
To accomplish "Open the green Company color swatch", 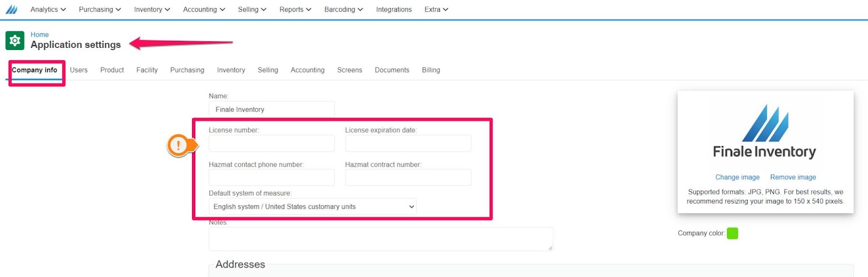I will (732, 234).
